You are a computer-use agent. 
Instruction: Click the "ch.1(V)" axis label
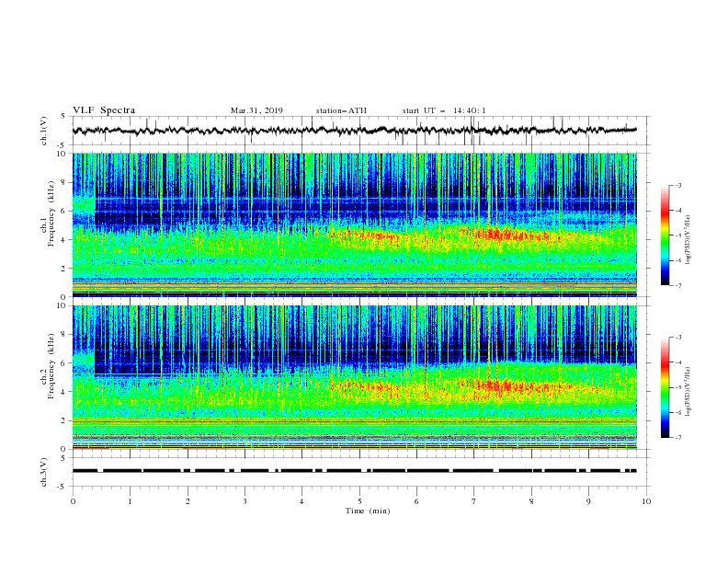43,131
